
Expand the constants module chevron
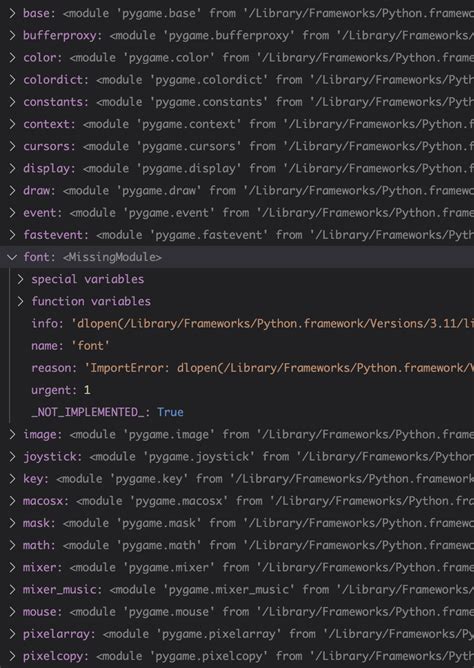coord(12,102)
